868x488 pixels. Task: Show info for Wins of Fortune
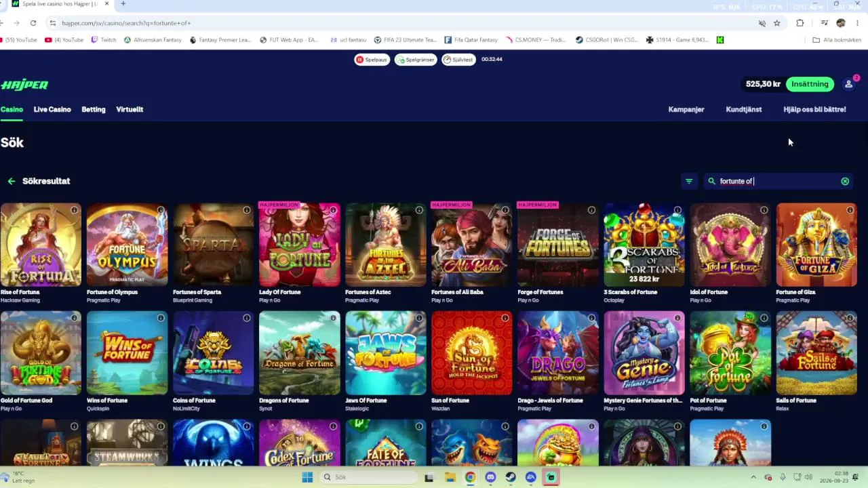(x=161, y=318)
